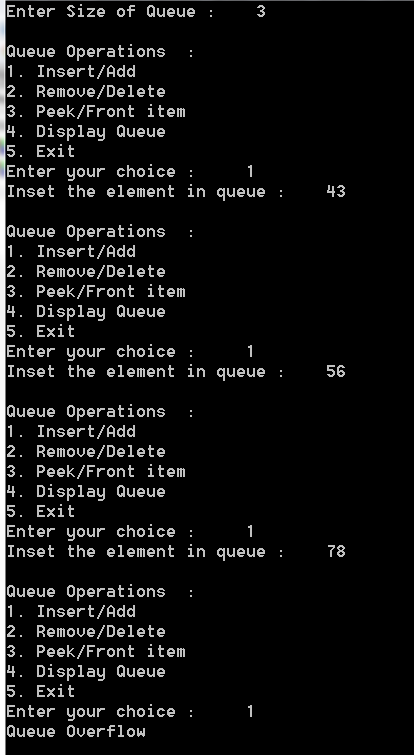The height and width of the screenshot is (755, 414).
Task: Select '2. Remove/Delete' in the first menu listing
Action: pos(86,91)
